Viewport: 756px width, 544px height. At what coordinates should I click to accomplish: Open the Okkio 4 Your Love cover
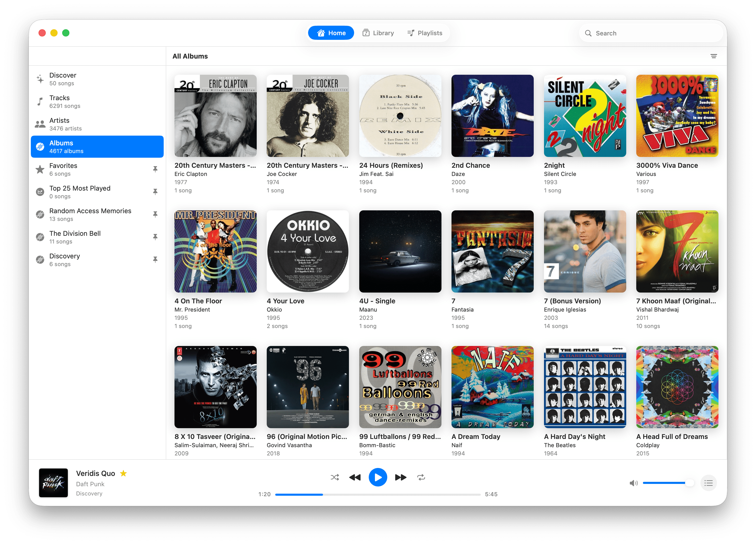(x=308, y=251)
